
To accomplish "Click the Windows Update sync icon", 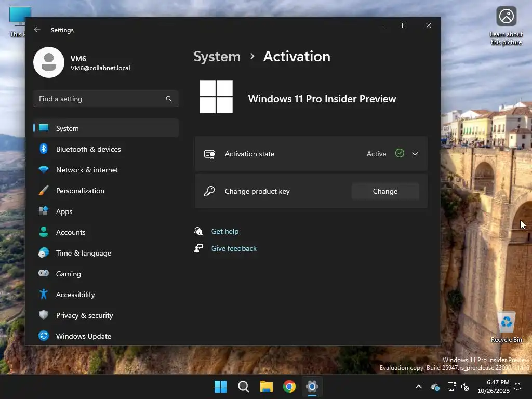I will [x=44, y=336].
